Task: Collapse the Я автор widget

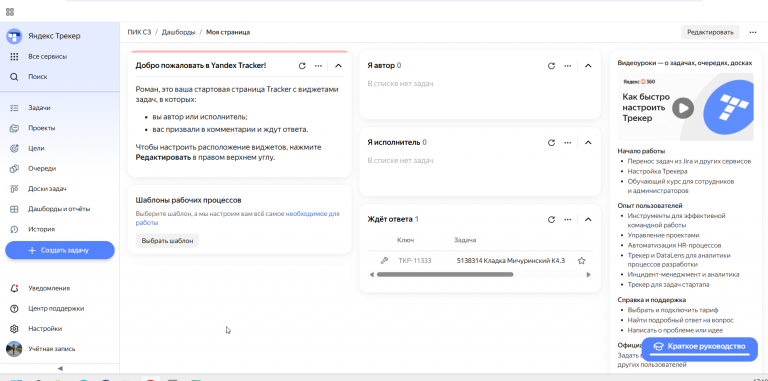Action: 588,66
